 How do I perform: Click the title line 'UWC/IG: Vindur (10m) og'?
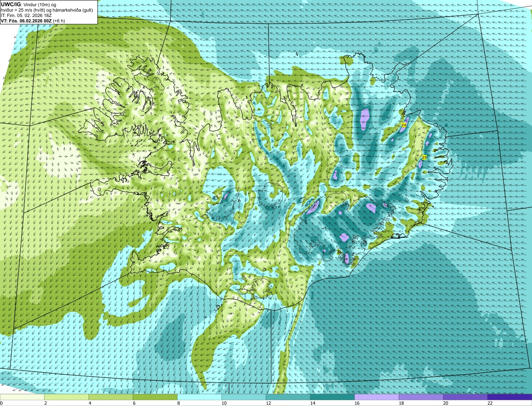point(29,4)
